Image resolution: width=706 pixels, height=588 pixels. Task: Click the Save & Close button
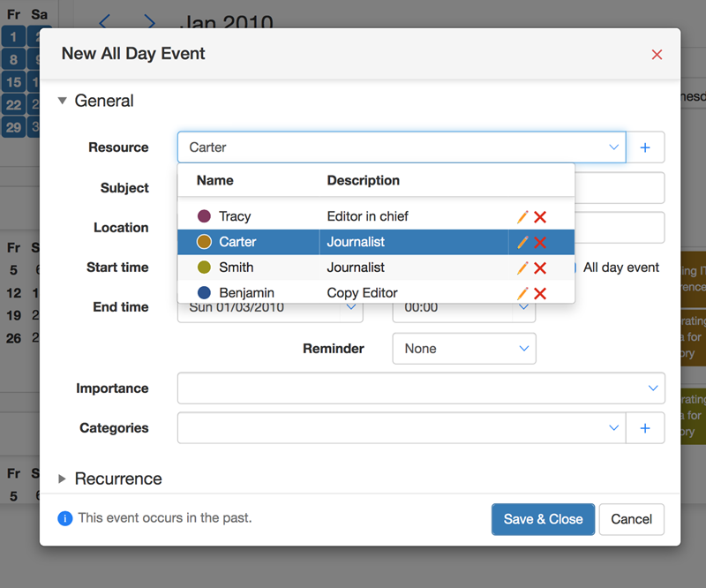click(543, 519)
